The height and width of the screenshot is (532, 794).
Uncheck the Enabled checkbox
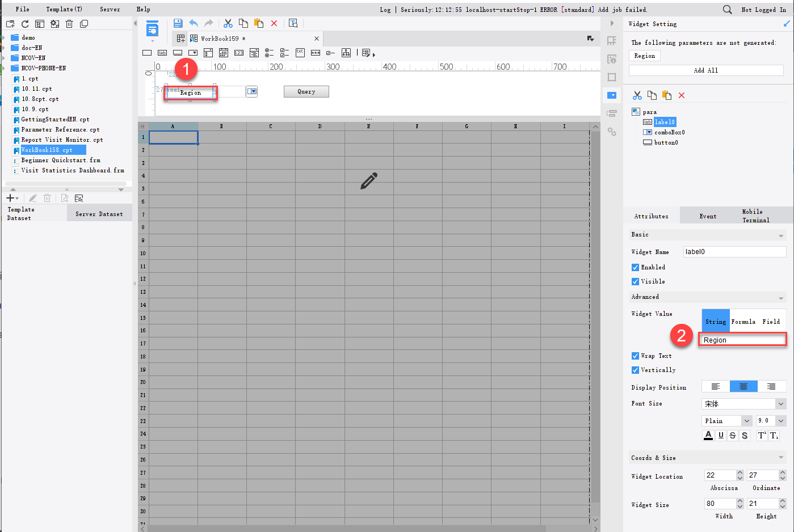coord(635,267)
